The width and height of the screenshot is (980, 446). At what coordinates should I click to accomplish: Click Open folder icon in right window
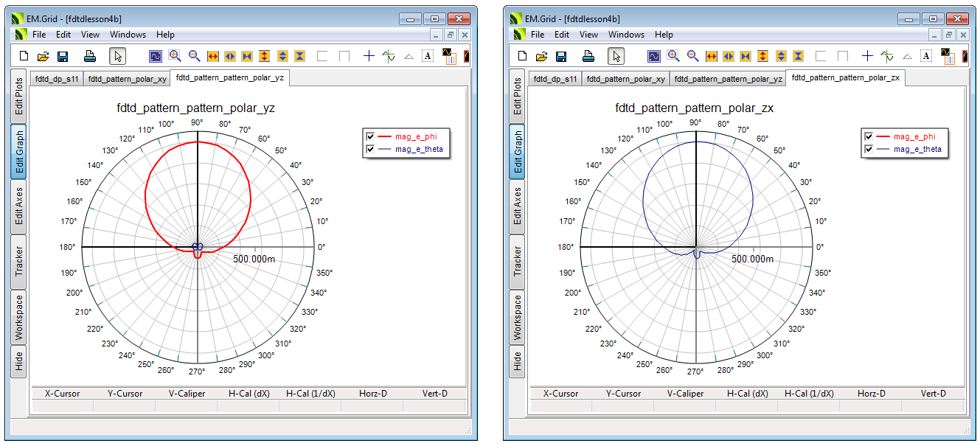(x=541, y=56)
